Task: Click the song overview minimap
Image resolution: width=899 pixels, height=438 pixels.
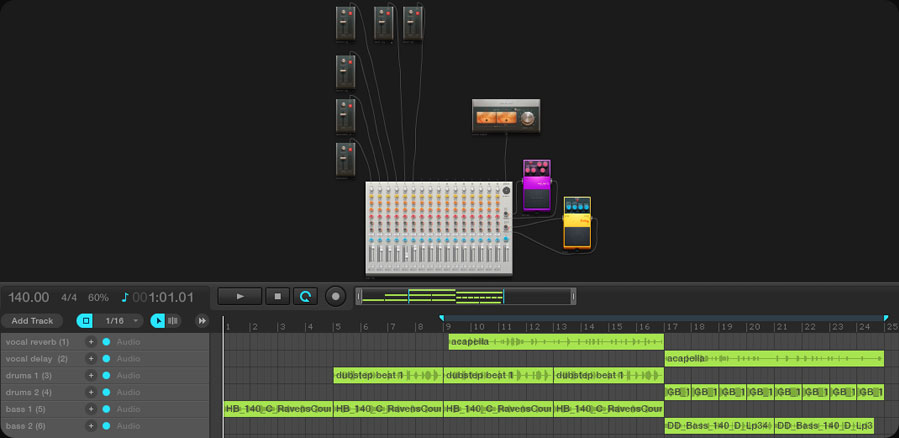Action: pos(466,296)
